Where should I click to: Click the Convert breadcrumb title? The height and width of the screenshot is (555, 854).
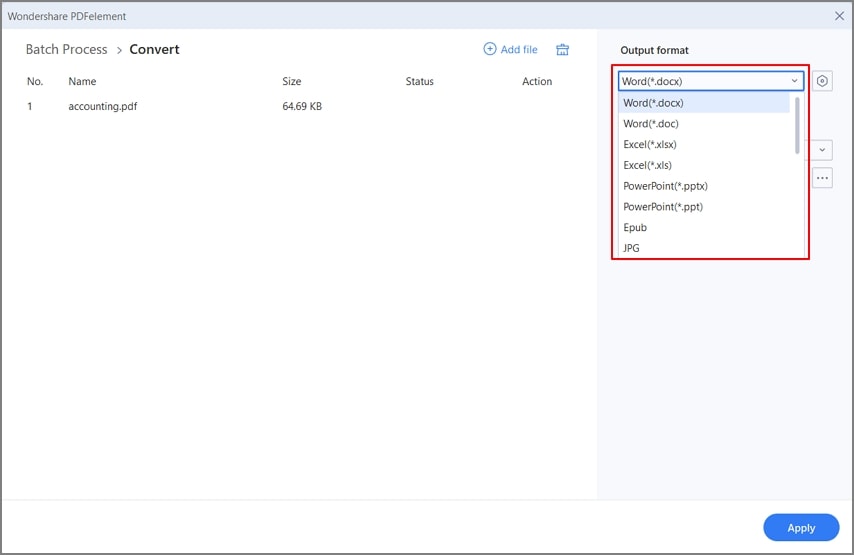click(x=154, y=50)
